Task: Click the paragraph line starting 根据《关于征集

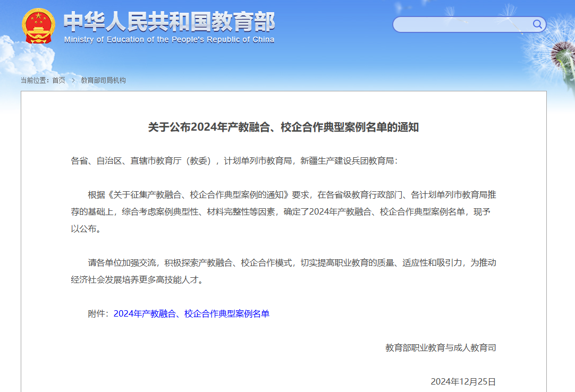Action: [292, 194]
